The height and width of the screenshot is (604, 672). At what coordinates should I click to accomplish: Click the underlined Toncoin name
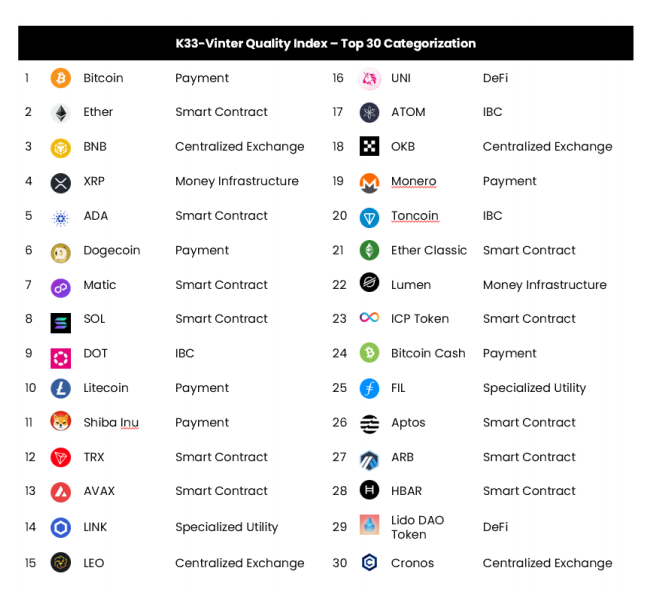pyautogui.click(x=414, y=216)
